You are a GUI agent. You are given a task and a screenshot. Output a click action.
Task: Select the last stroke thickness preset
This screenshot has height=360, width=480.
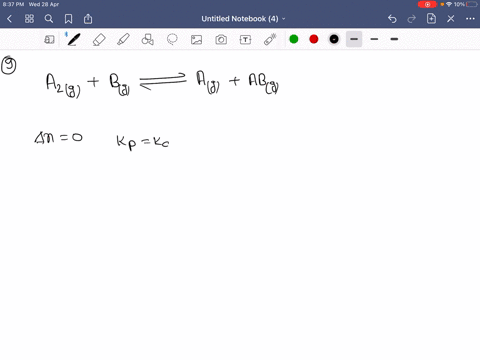[x=394, y=39]
